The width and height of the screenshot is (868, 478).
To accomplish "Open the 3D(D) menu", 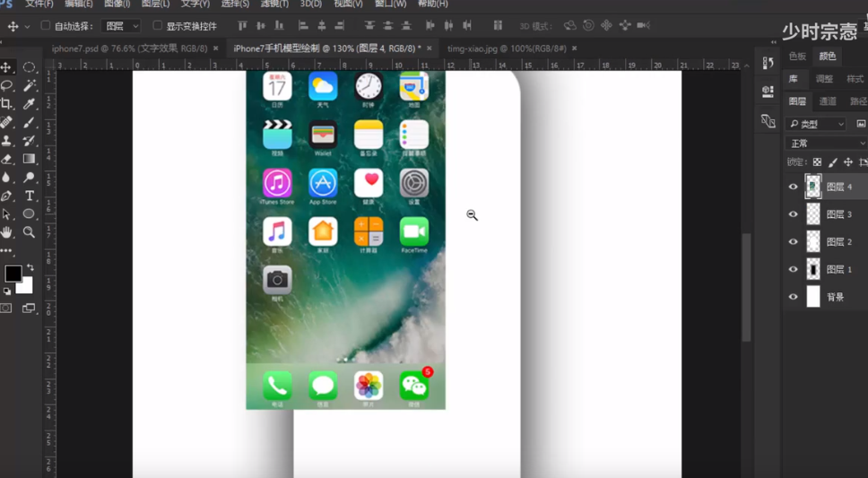I will pos(310,4).
